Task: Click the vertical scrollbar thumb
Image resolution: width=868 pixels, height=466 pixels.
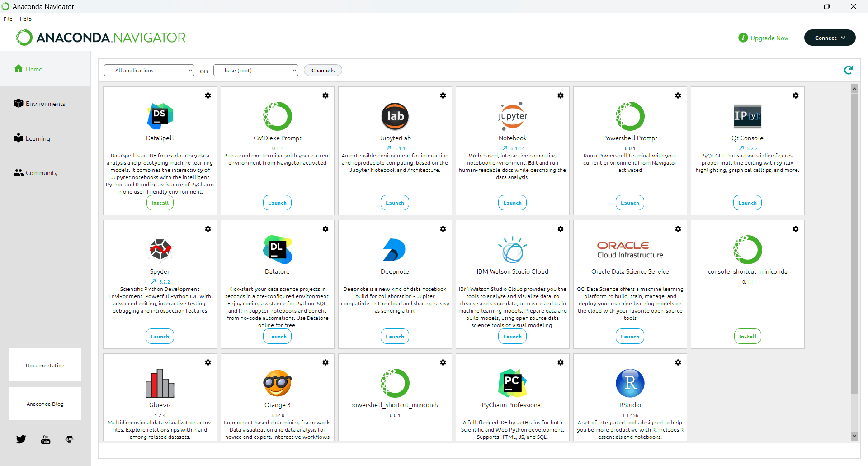Action: click(x=854, y=244)
